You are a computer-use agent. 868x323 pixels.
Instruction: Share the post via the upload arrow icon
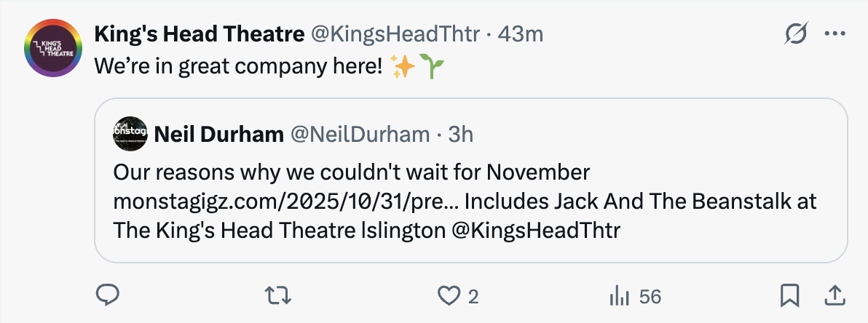(832, 295)
